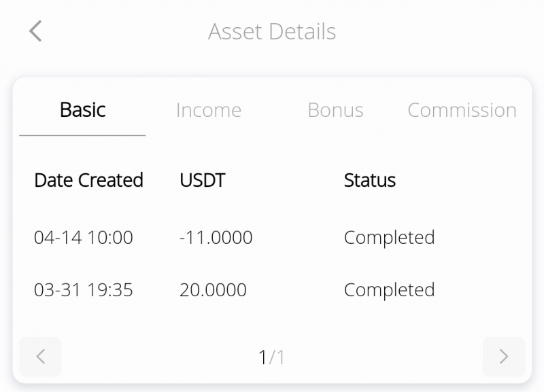Screen dimensions: 544x392
Task: Select the Date Created column header
Action: 88,180
